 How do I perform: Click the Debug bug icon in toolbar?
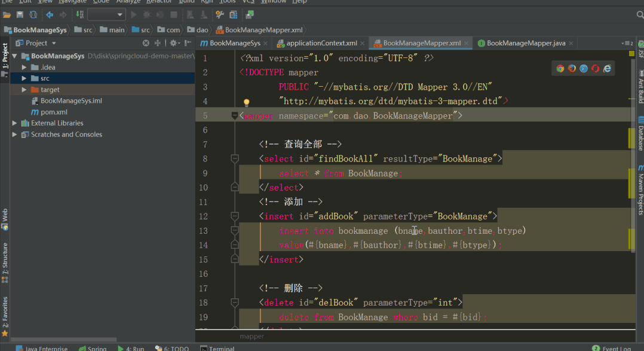point(146,15)
